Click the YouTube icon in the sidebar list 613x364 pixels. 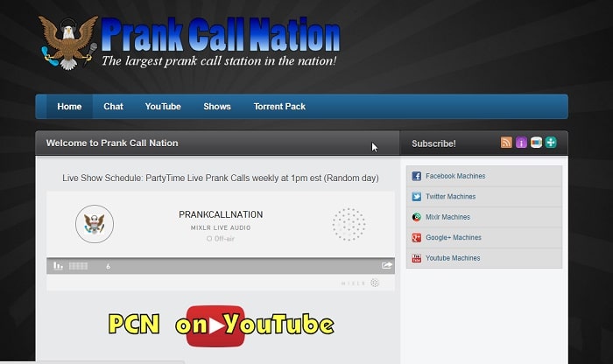click(x=416, y=258)
